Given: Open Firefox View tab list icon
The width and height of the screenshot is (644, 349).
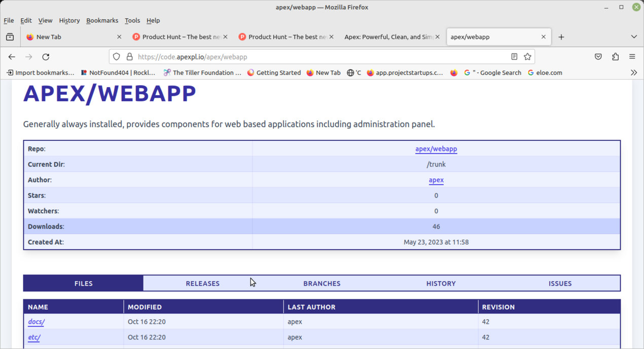Looking at the screenshot, I should click(x=10, y=36).
